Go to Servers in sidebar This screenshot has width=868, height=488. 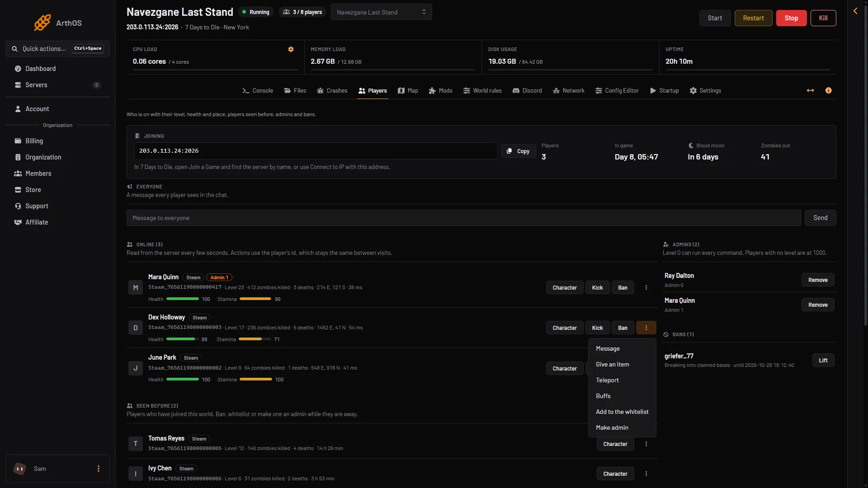click(57, 85)
